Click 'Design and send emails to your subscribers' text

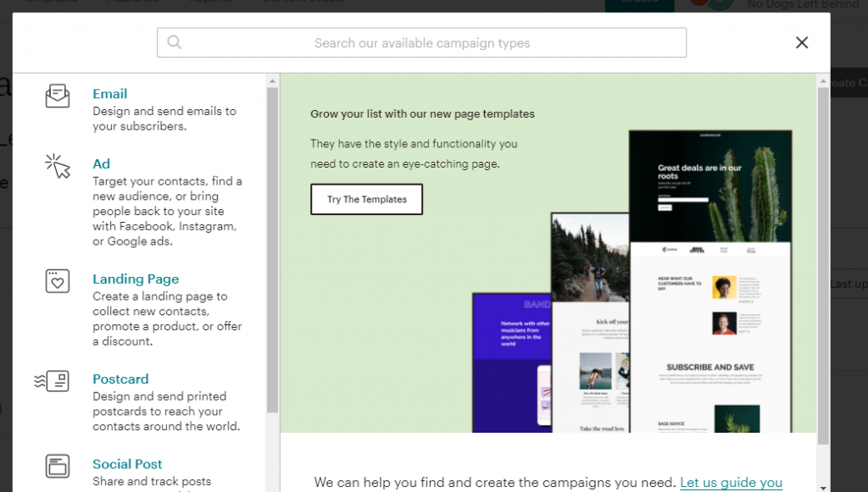point(164,119)
